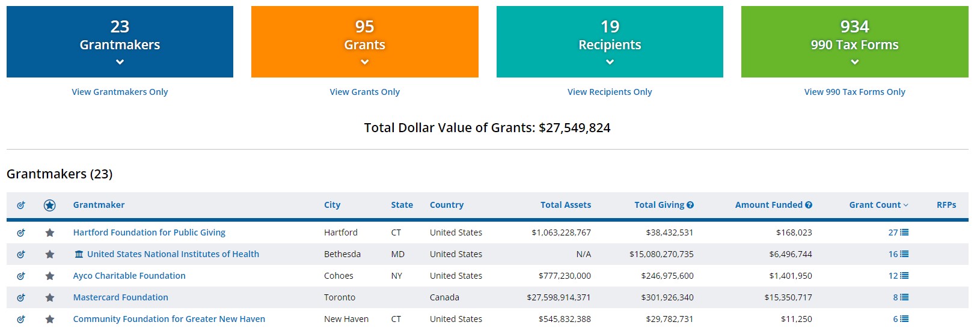
Task: Click grant count 6 for Greater New Haven
Action: (x=895, y=319)
